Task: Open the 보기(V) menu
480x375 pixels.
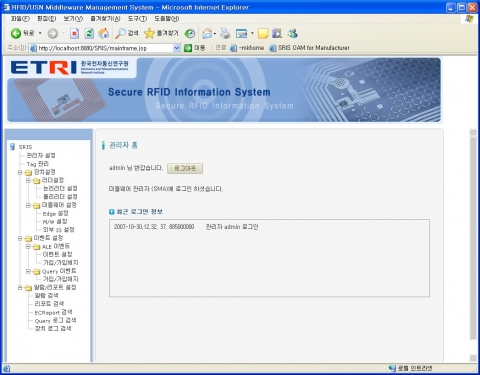Action: (73, 19)
